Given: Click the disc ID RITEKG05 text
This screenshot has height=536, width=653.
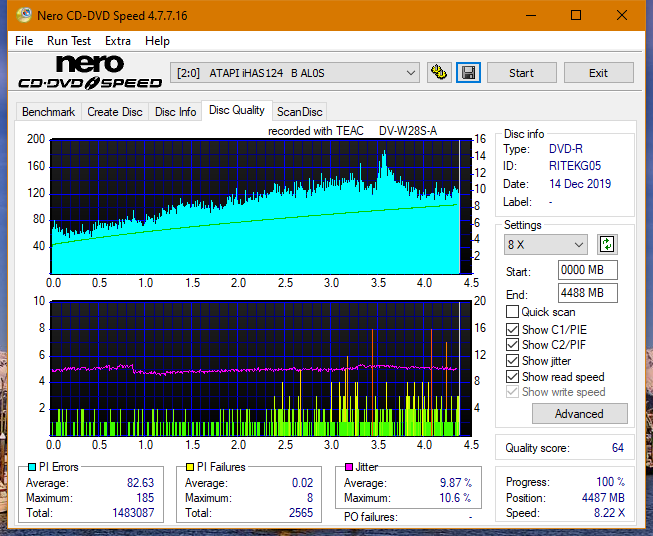Looking at the screenshot, I should click(575, 166).
